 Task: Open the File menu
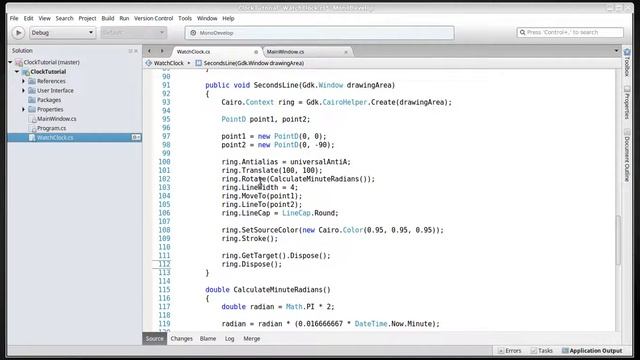14,18
